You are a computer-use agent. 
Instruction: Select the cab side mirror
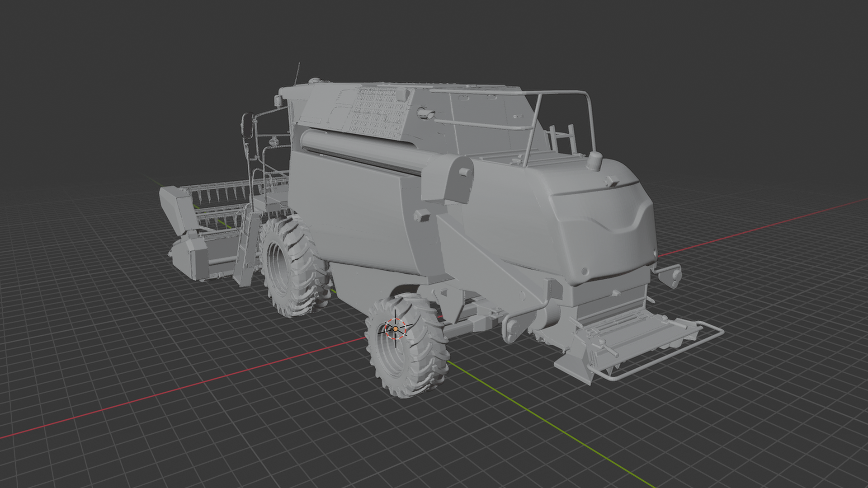[x=247, y=126]
